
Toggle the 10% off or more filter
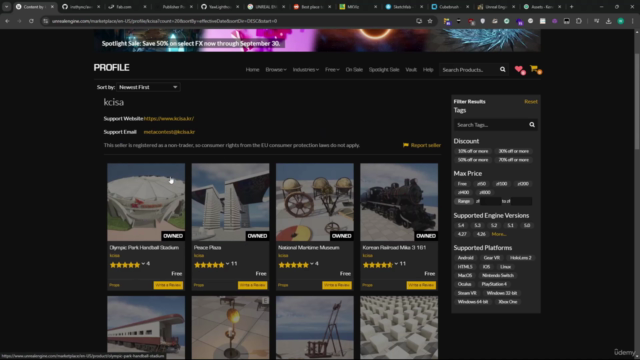pos(473,151)
